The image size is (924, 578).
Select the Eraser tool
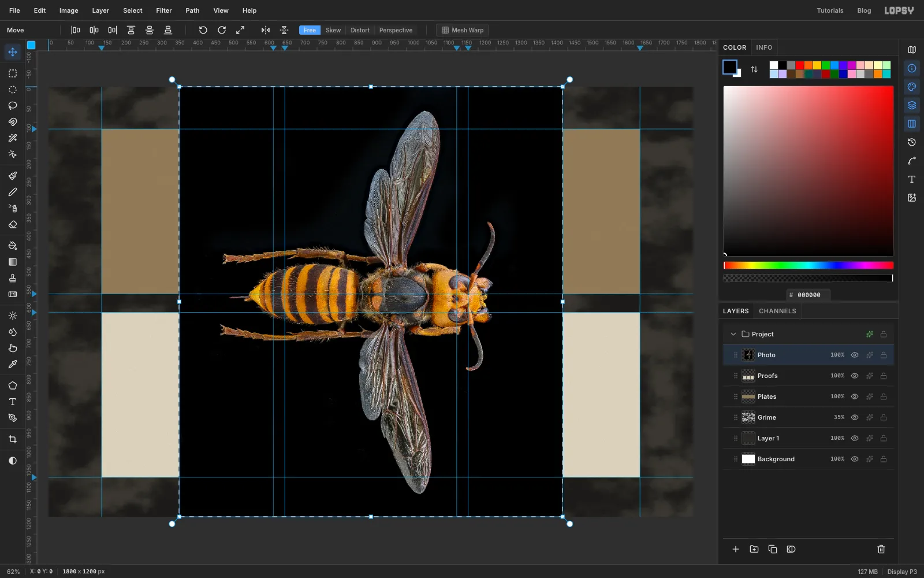pyautogui.click(x=13, y=224)
